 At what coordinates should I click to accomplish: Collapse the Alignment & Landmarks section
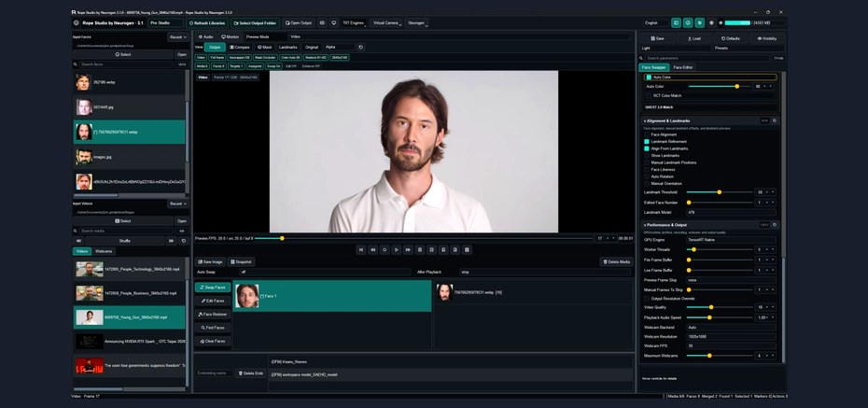pos(646,120)
